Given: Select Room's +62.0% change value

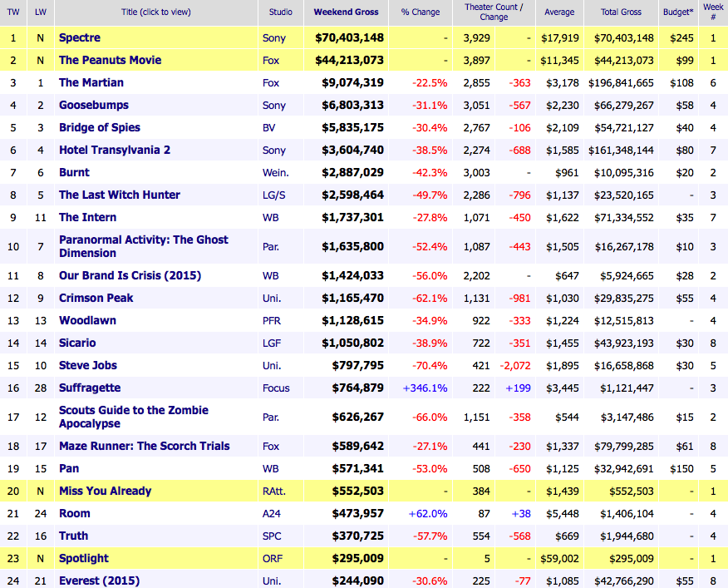Looking at the screenshot, I should (428, 514).
